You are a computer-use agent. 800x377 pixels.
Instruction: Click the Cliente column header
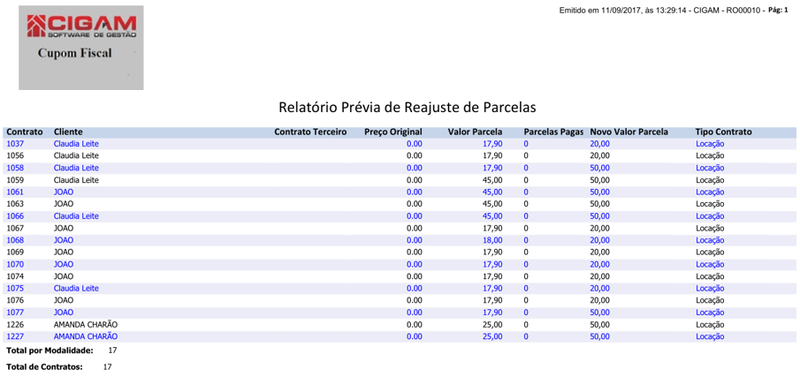coord(68,132)
